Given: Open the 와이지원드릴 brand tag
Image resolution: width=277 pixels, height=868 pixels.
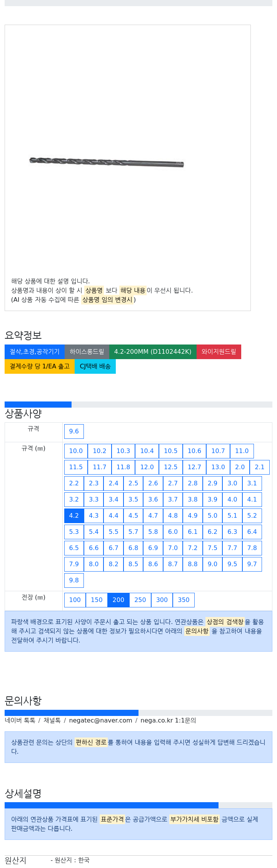Looking at the screenshot, I should pyautogui.click(x=219, y=352).
